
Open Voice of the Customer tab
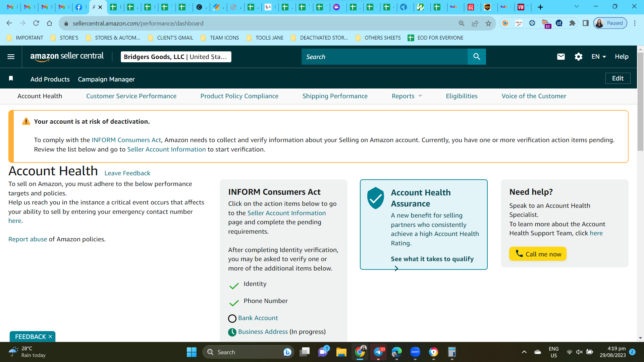pyautogui.click(x=534, y=96)
